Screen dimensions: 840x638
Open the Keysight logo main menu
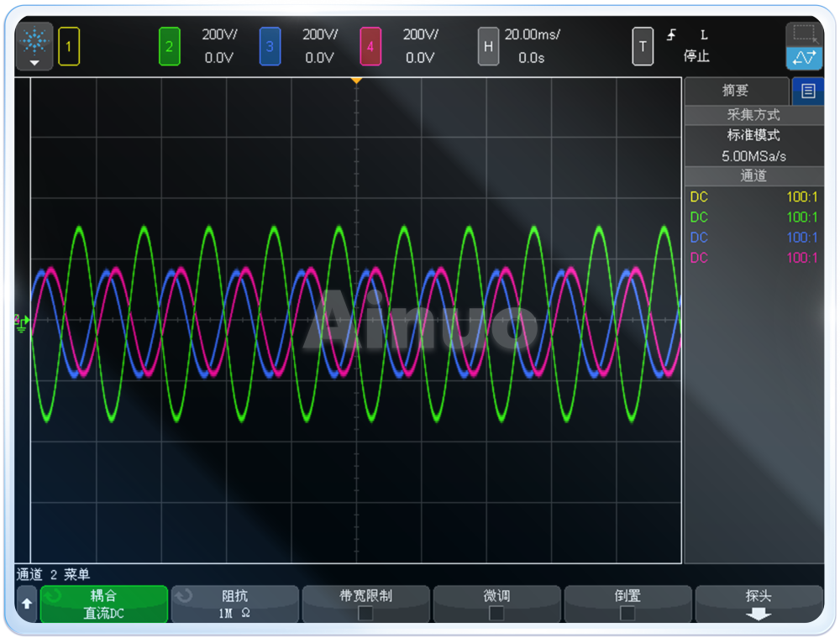[34, 46]
